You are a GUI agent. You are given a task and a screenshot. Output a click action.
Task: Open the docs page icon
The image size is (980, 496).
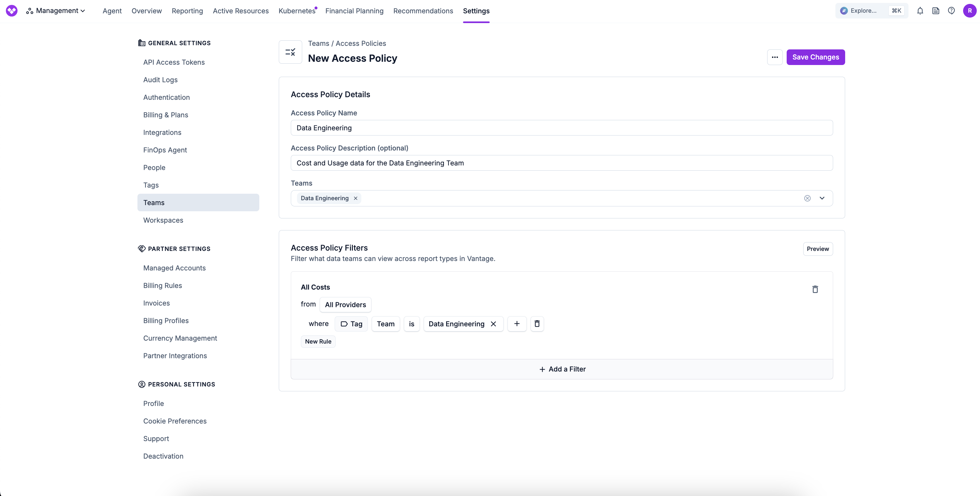coord(935,11)
